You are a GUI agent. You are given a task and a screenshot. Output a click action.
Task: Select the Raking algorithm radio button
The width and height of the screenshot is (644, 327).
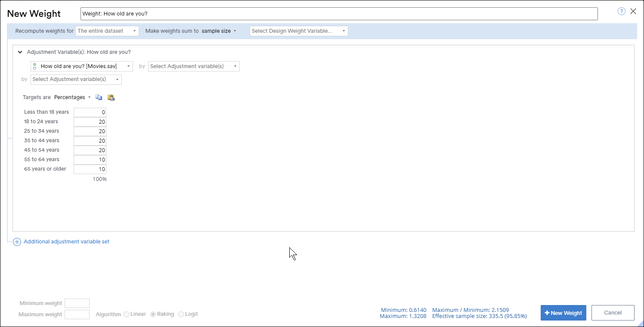click(153, 314)
